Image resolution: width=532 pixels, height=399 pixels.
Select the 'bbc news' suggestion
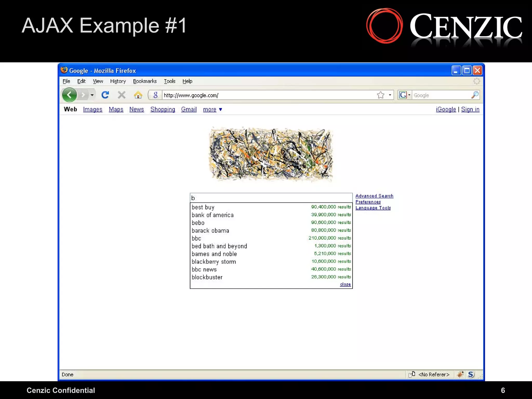[x=271, y=269]
